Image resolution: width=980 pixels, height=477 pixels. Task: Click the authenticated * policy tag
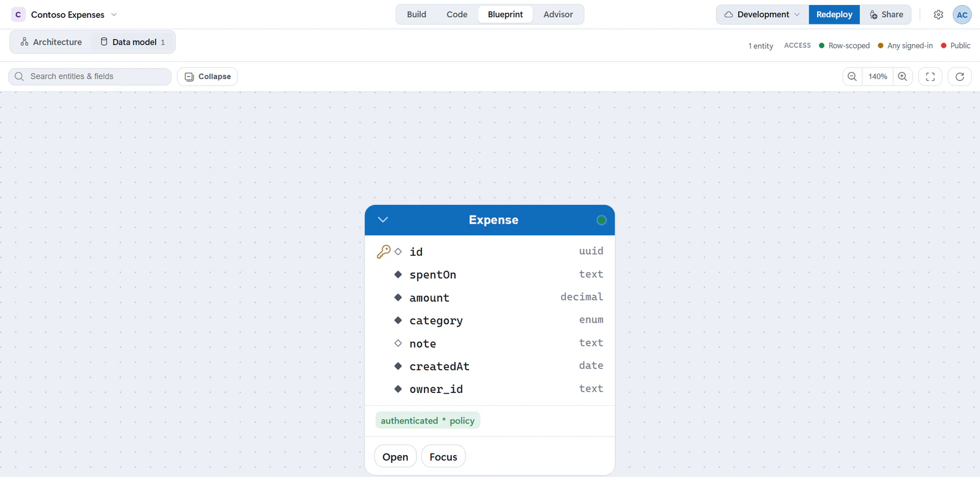click(x=428, y=421)
